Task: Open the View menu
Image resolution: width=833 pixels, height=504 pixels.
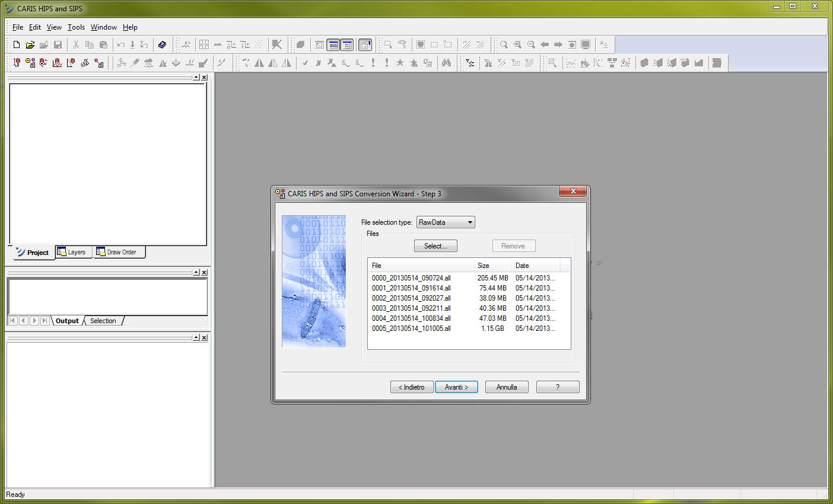Action: [54, 27]
